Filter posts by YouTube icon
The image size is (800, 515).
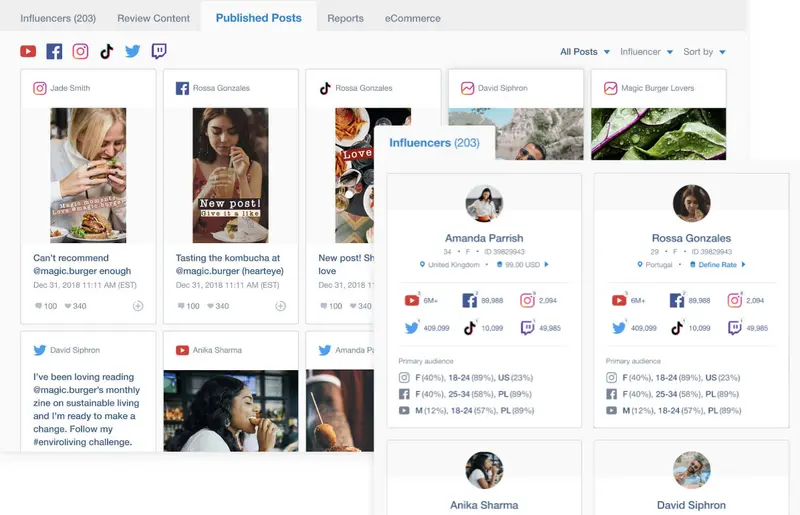(28, 52)
